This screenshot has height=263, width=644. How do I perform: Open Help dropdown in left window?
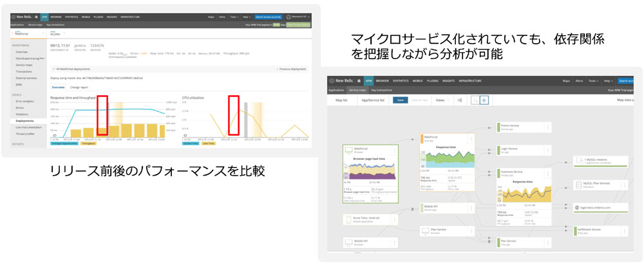coord(246,17)
